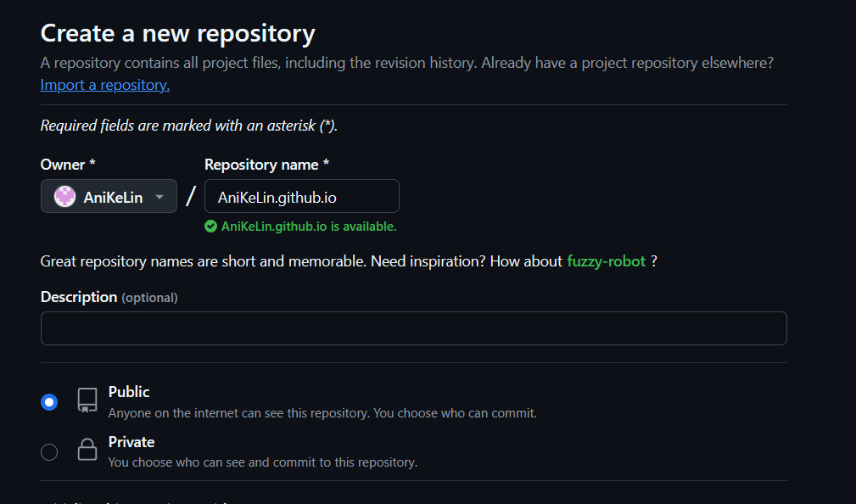
Task: Click the Description input field
Action: (413, 328)
